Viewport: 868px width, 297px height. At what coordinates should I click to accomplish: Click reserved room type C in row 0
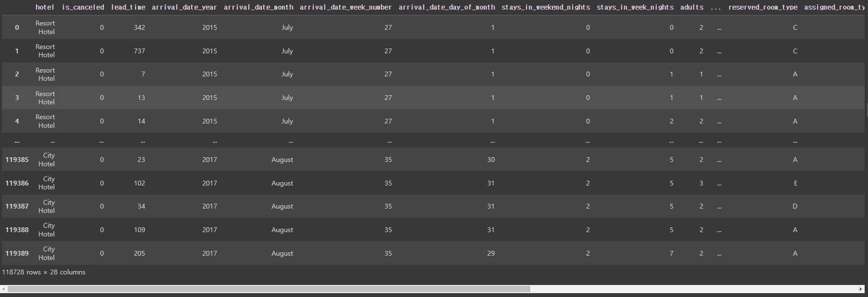pos(795,27)
